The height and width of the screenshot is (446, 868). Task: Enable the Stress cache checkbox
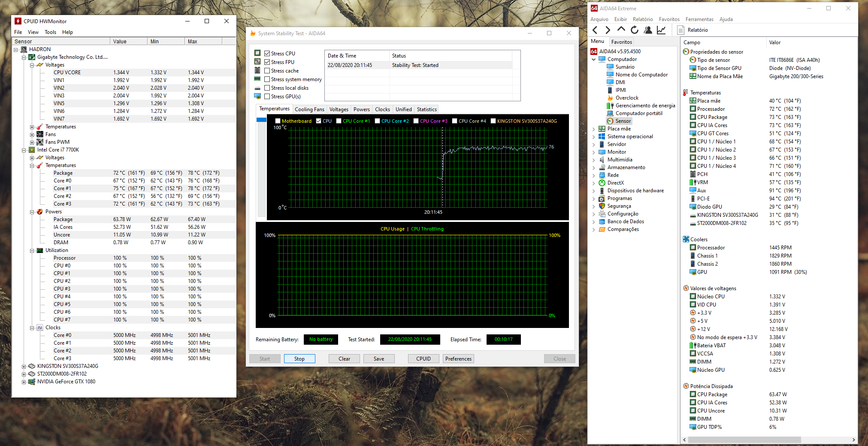tap(267, 71)
